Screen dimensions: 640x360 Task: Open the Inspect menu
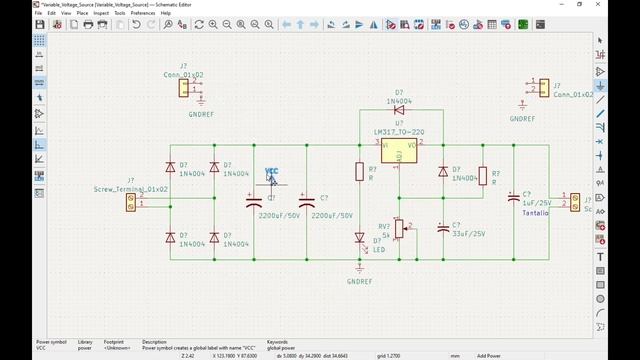click(x=101, y=13)
